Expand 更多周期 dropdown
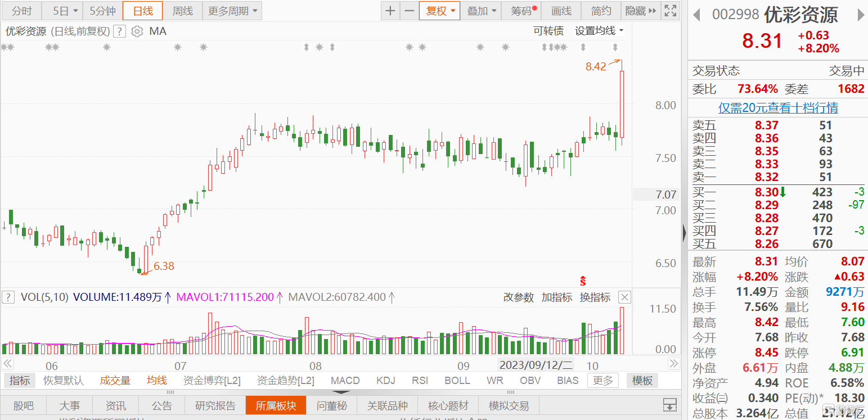This screenshot has height=420, width=868. [232, 11]
